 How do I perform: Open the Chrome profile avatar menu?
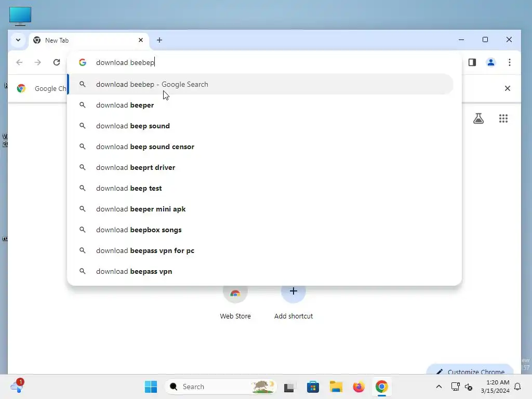(490, 62)
